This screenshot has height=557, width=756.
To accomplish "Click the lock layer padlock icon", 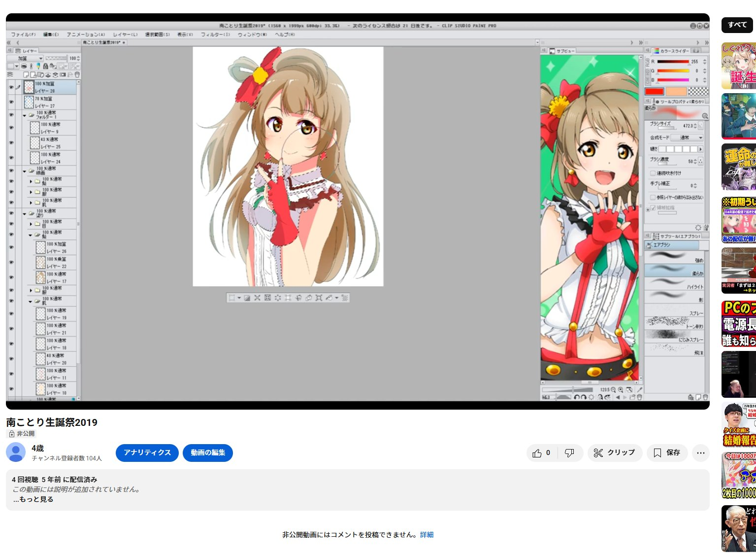I will pos(45,66).
